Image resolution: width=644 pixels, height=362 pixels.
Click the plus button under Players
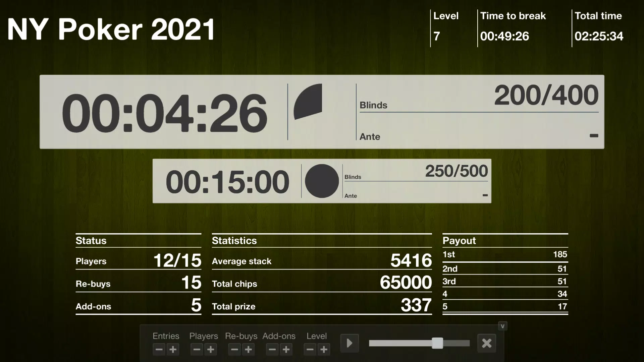tap(211, 350)
